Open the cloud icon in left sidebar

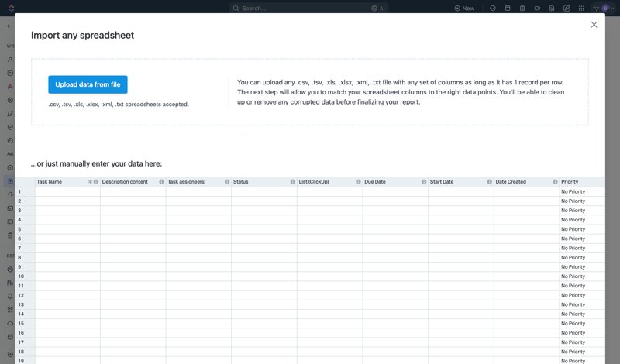pyautogui.click(x=10, y=323)
